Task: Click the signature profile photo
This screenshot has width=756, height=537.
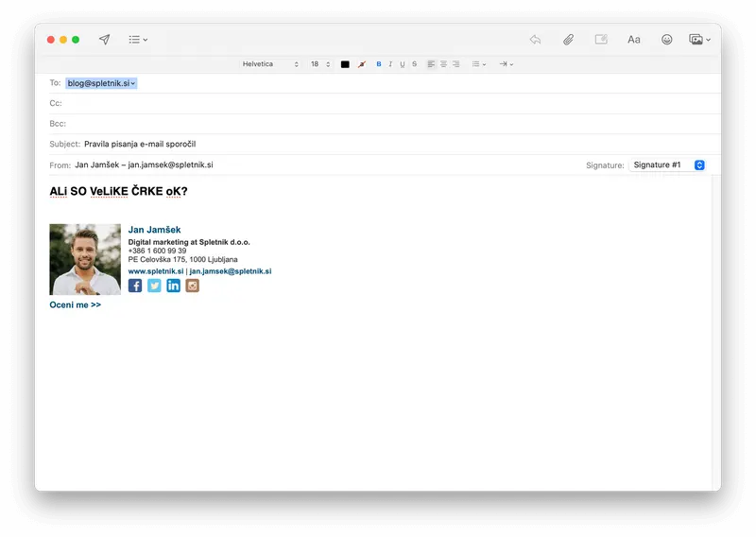Action: click(x=85, y=259)
